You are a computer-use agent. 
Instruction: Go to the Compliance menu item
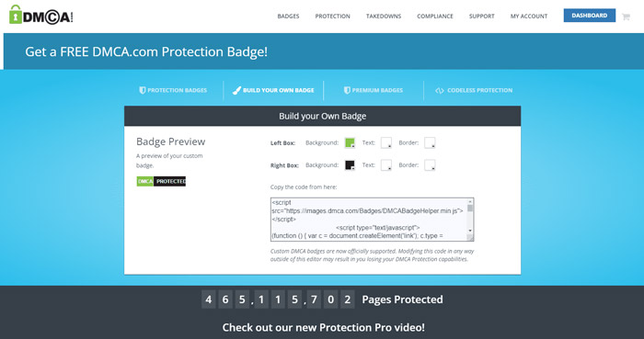click(x=435, y=17)
